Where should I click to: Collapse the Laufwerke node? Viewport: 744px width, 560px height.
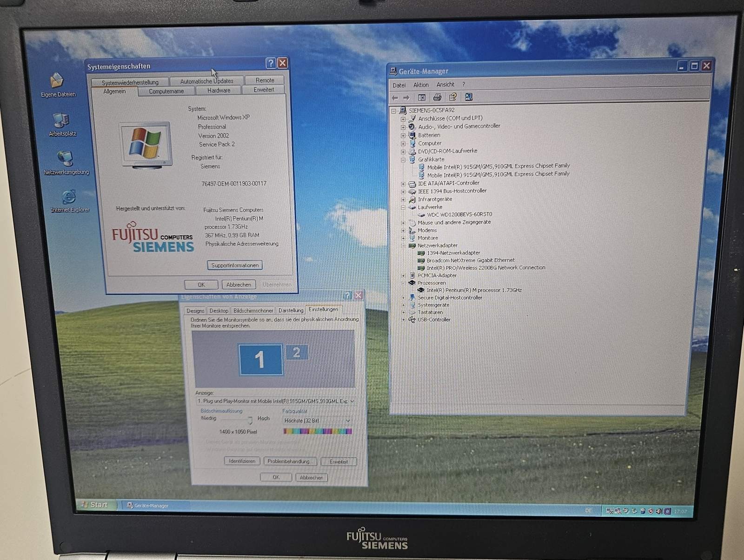403,207
